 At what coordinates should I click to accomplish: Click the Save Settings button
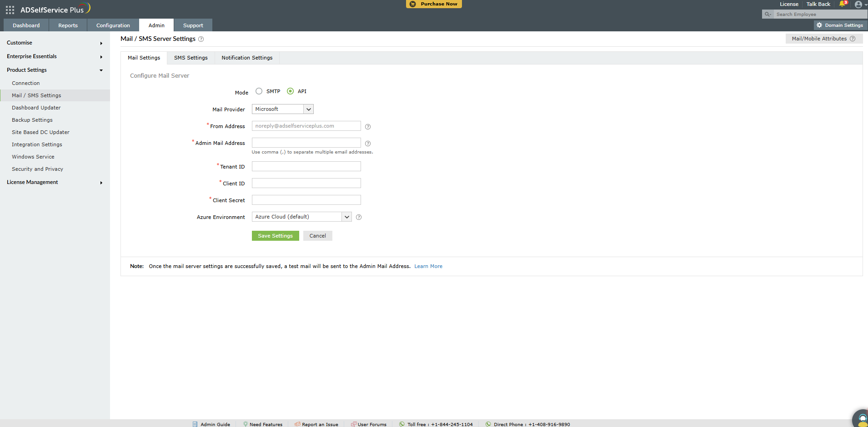point(275,235)
